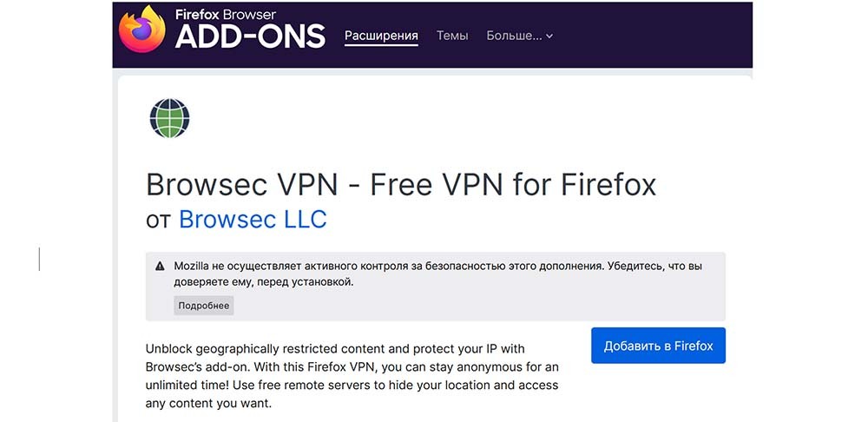Click the vertical text cursor in left margin
This screenshot has height=422, width=868.
pos(39,259)
